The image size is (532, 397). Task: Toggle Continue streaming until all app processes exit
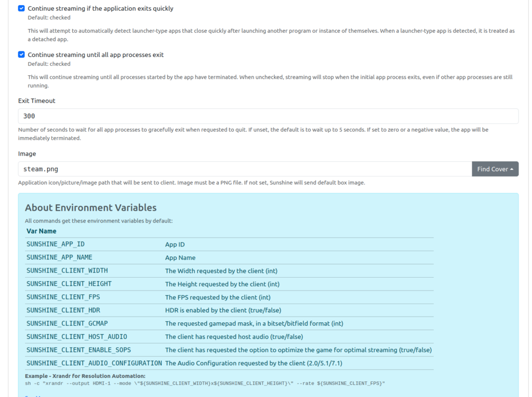[21, 54]
